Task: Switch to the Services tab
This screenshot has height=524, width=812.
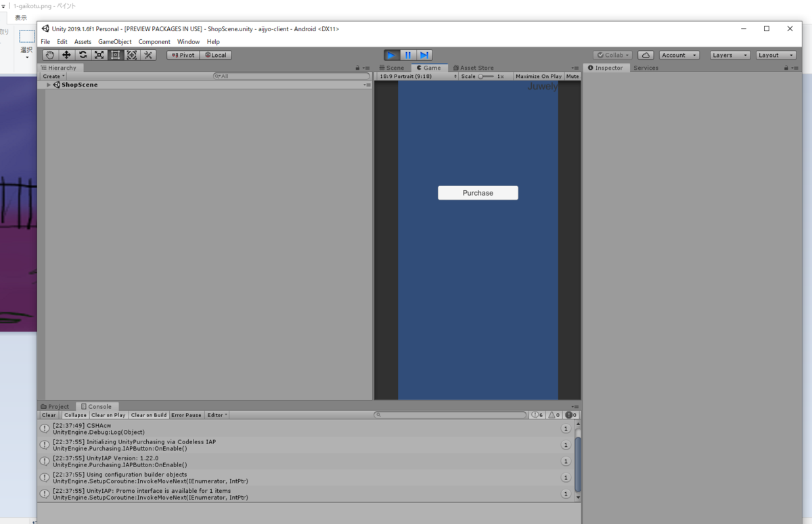Action: click(x=646, y=68)
